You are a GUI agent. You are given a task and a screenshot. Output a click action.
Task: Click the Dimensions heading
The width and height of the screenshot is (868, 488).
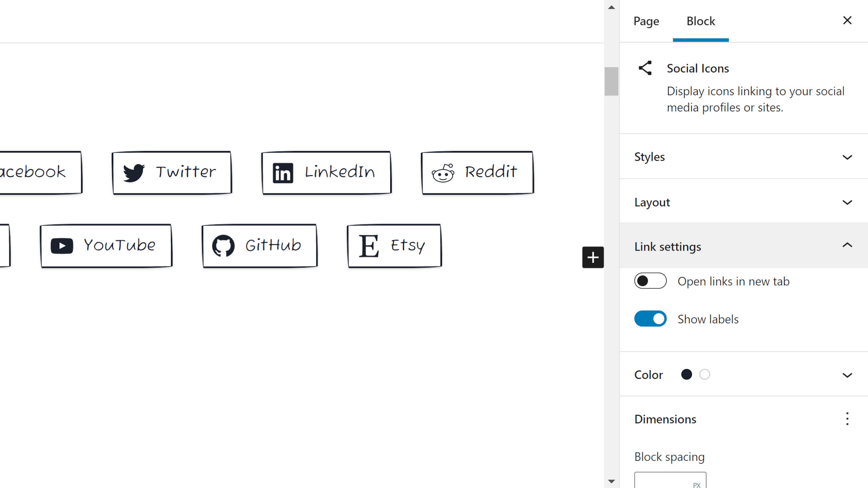(665, 419)
